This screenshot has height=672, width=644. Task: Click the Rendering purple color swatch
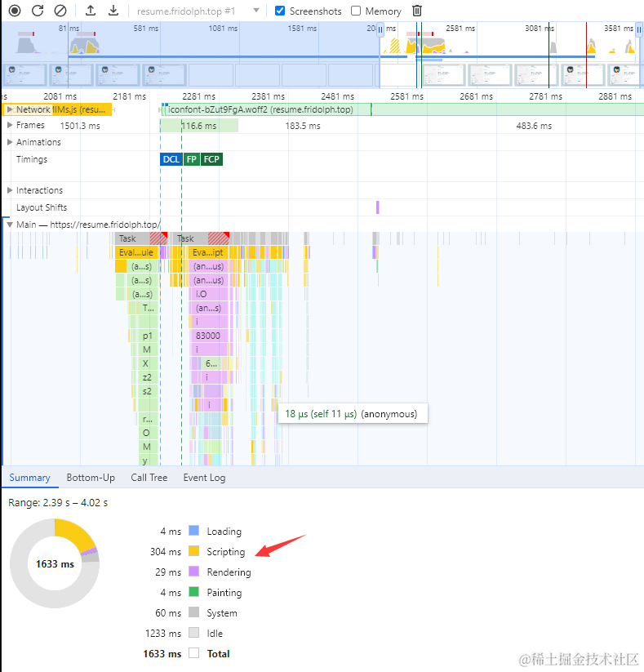(x=194, y=572)
